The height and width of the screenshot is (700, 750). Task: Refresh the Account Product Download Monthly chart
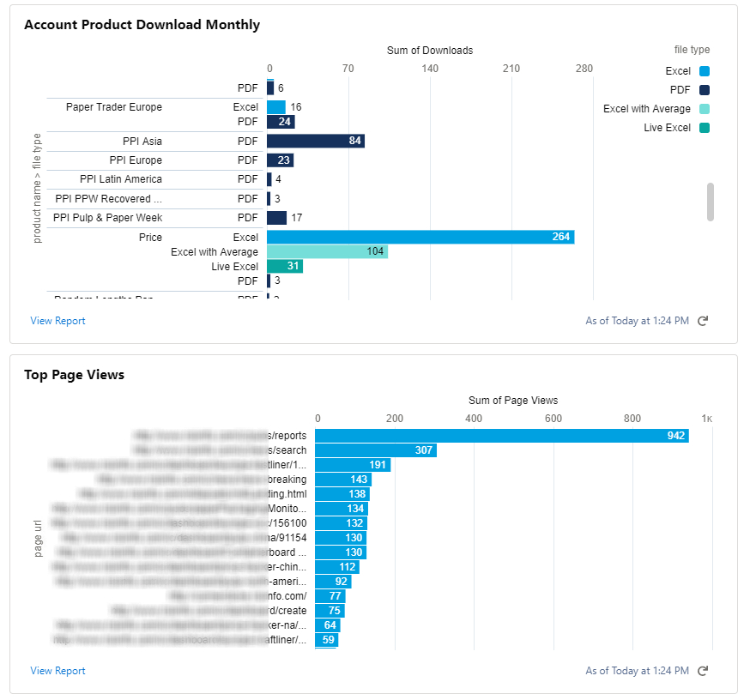pyautogui.click(x=703, y=320)
